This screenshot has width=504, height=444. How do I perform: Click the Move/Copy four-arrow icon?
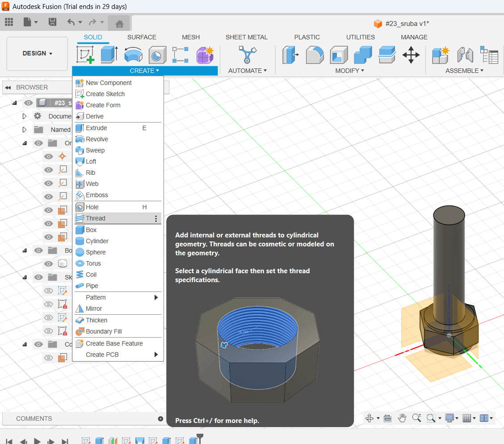411,55
